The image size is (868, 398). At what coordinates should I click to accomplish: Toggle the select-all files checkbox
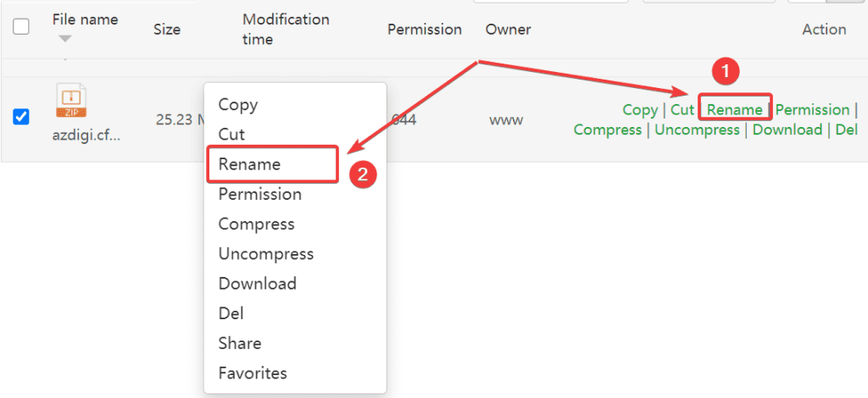[x=21, y=26]
